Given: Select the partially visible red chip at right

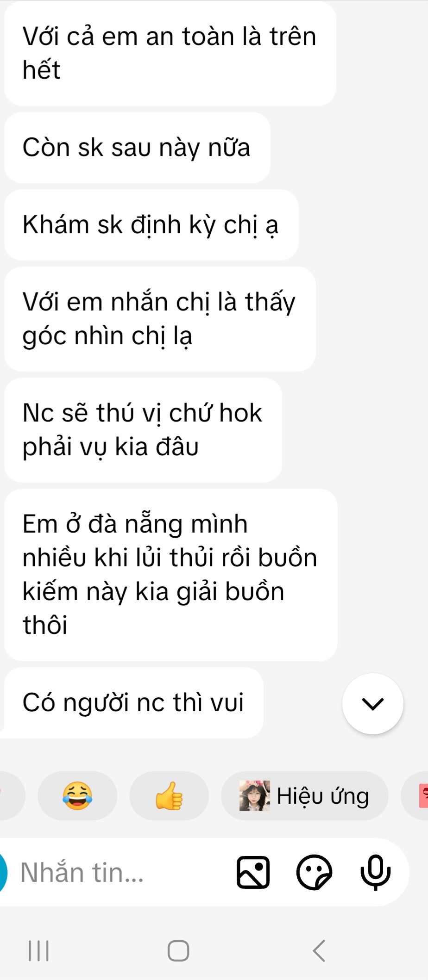Looking at the screenshot, I should pos(415,796).
